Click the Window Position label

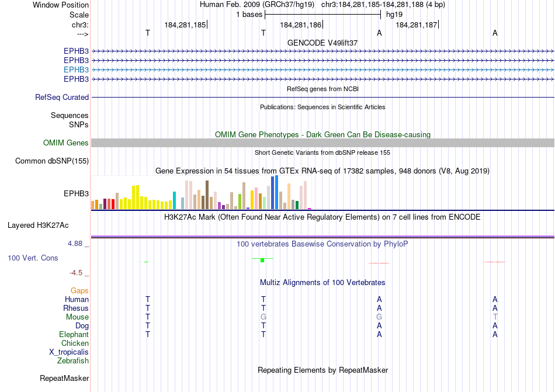click(x=61, y=5)
